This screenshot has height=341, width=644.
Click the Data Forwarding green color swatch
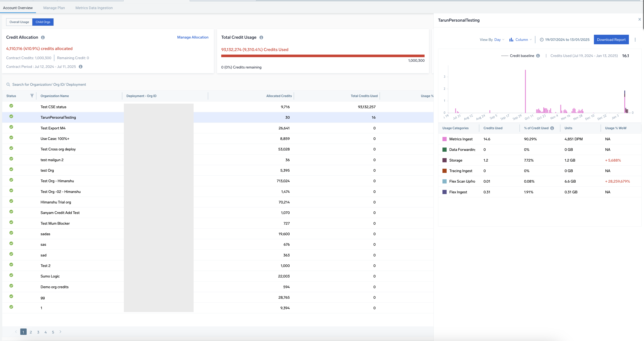(444, 149)
